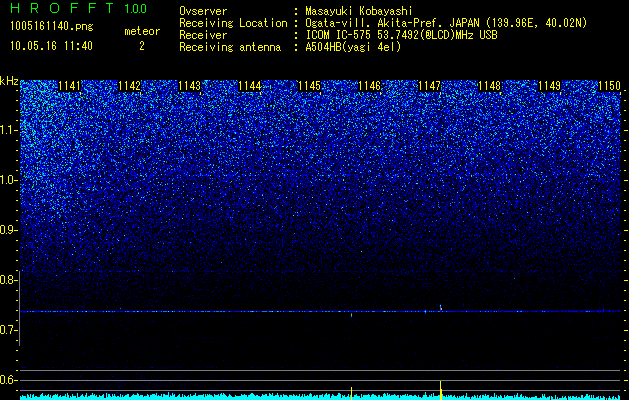Screen dimensions: 629x400
Task: Click the kHz axis unit label
Action: pyautogui.click(x=9, y=81)
